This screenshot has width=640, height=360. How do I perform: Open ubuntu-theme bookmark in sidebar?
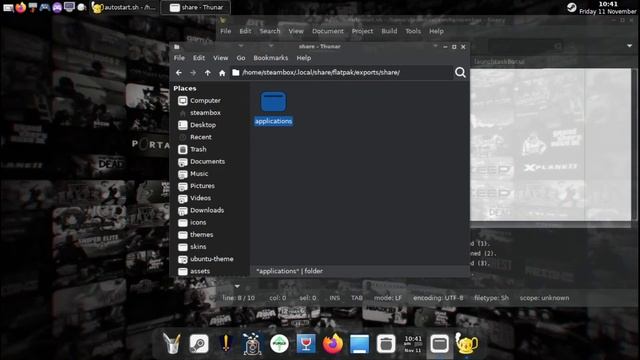(210, 259)
